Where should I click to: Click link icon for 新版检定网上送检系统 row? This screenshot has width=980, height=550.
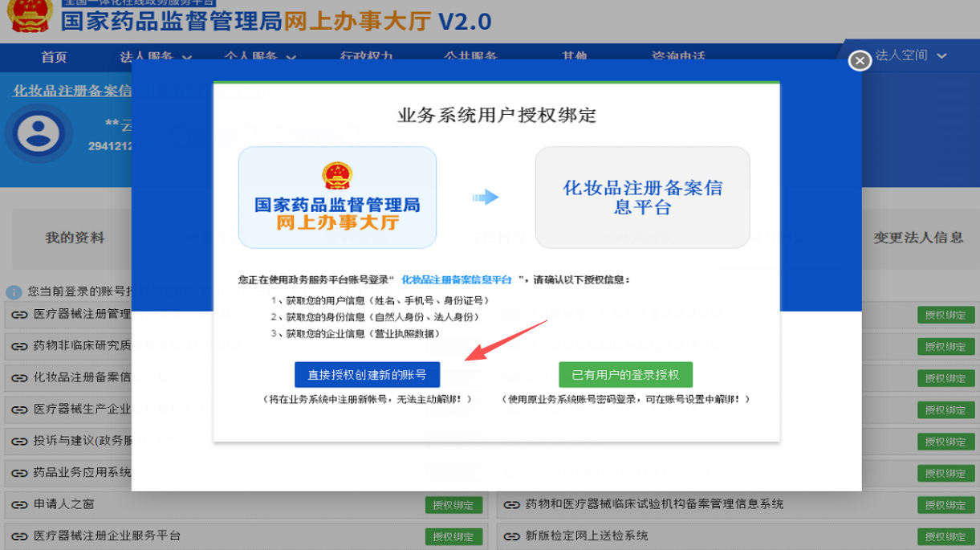coord(511,536)
